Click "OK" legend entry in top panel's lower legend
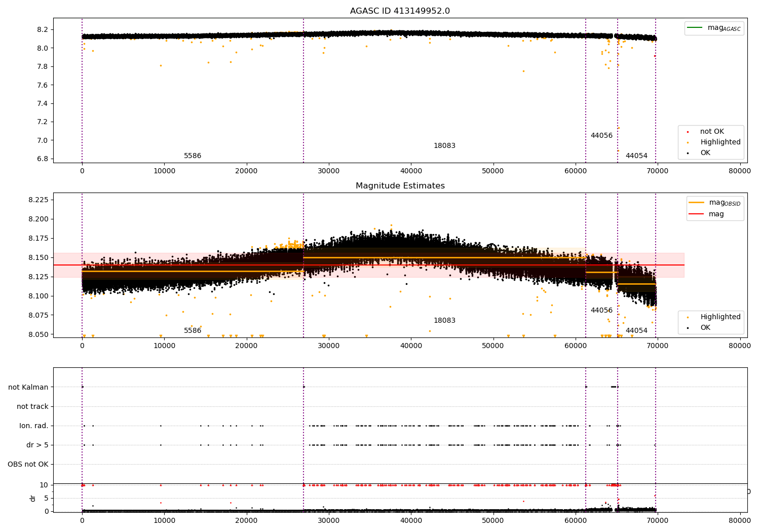This screenshot has width=760, height=532. [705, 153]
